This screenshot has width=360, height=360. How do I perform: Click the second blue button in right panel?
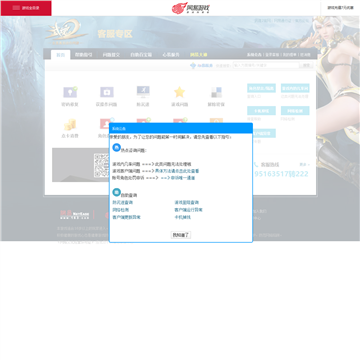click(x=295, y=88)
